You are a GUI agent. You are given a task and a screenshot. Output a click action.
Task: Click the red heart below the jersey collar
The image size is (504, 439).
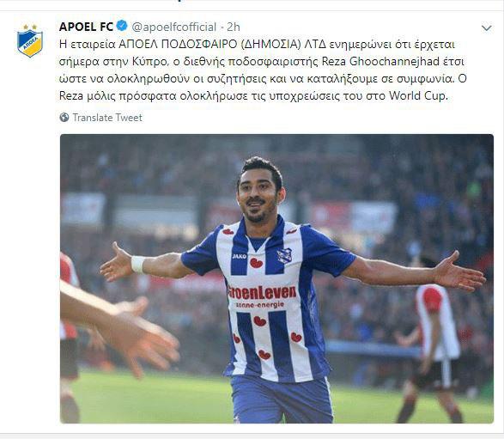point(256,263)
